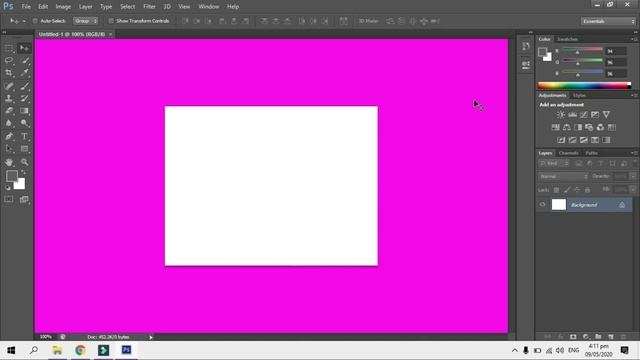Screen dimensions: 640x360
Task: Click the taskbar search icon
Action: [34, 350]
